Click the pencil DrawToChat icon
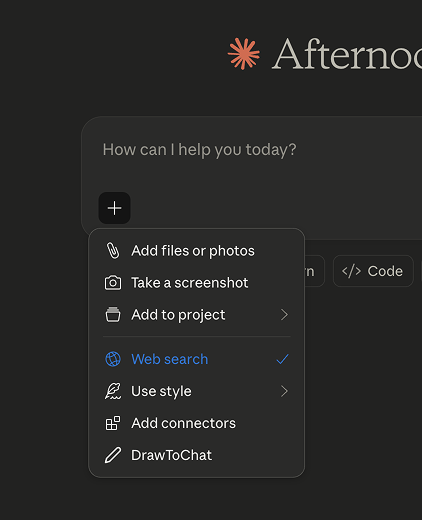This screenshot has width=422, height=520. 113,455
